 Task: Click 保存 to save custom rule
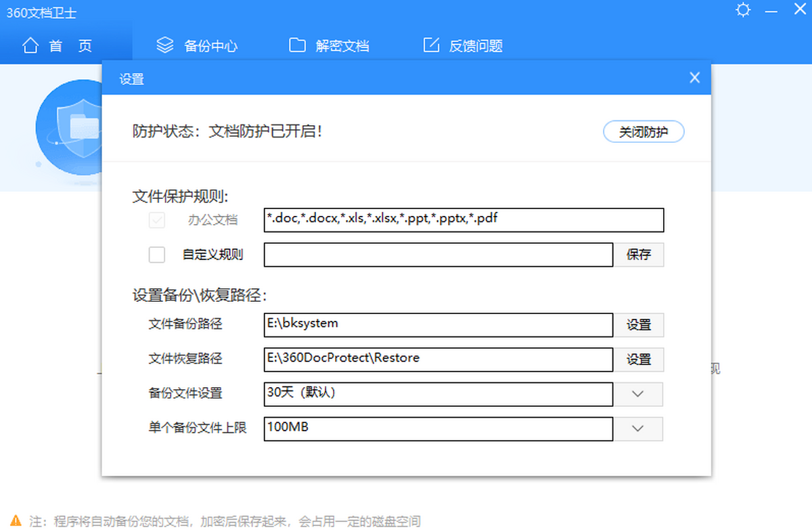pos(639,254)
